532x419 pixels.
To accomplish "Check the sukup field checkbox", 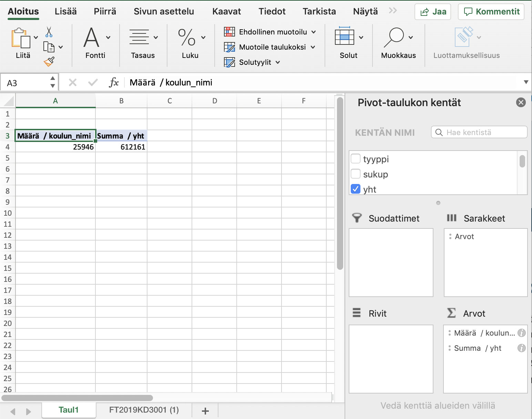I will (x=356, y=174).
